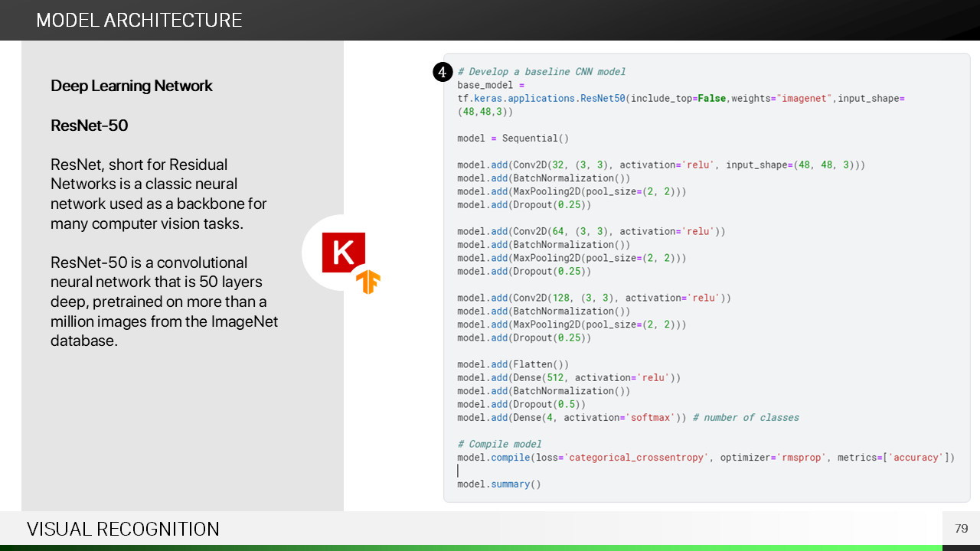
Task: Click the Conv2D(128 code line
Action: click(x=593, y=298)
